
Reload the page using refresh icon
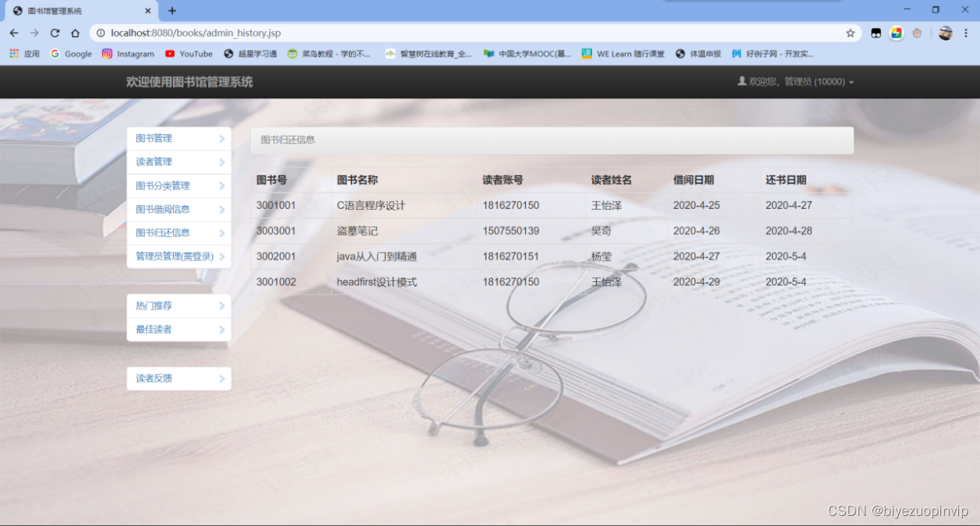(x=54, y=34)
